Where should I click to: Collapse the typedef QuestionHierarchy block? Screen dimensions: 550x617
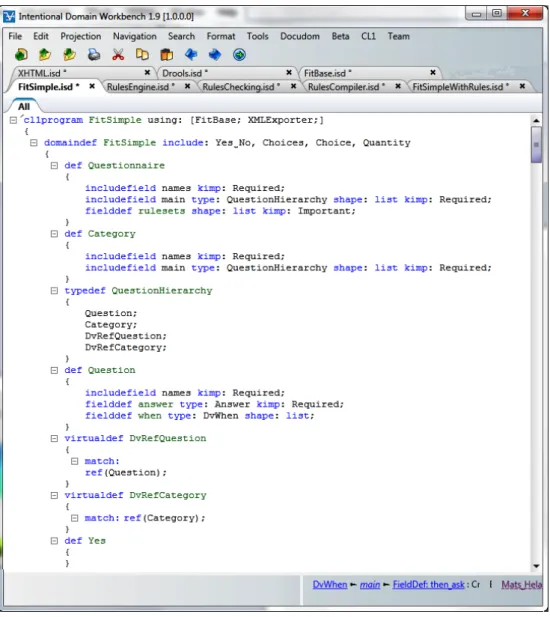coord(54,291)
